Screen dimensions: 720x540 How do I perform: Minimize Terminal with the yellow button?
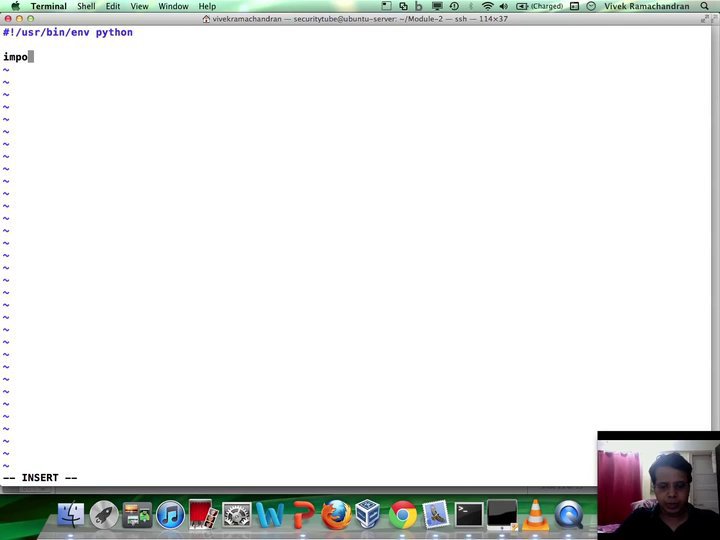pyautogui.click(x=19, y=19)
